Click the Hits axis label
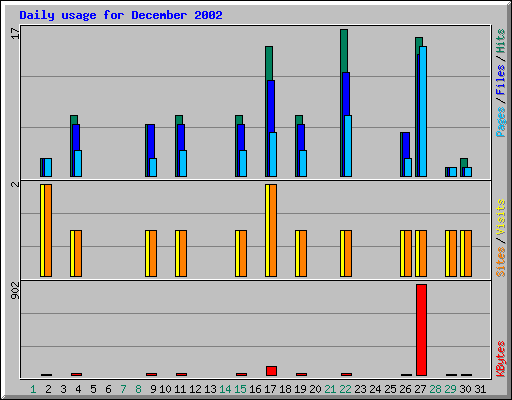 point(500,41)
